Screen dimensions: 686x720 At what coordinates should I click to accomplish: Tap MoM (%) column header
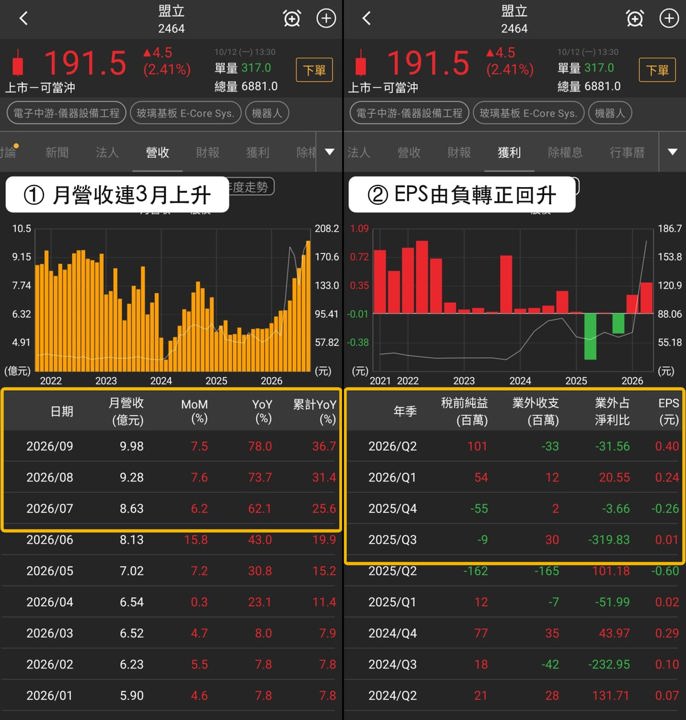(x=194, y=411)
